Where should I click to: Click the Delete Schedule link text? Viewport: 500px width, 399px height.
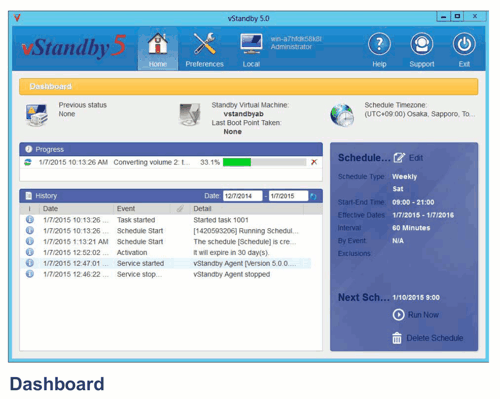click(435, 338)
